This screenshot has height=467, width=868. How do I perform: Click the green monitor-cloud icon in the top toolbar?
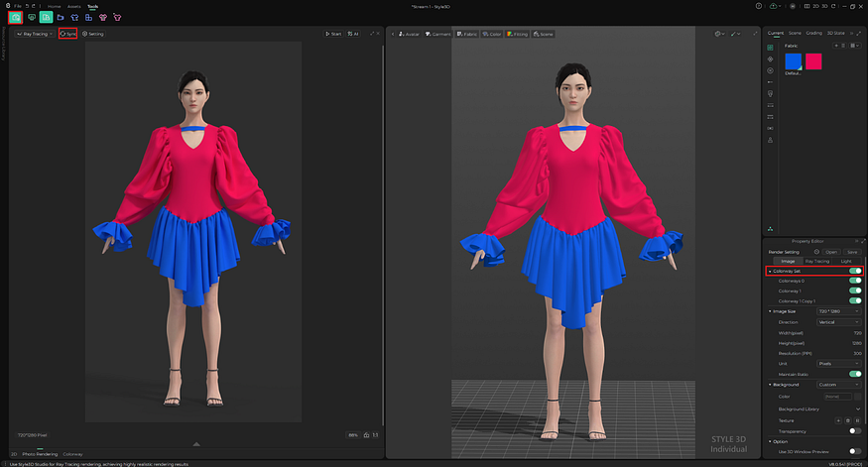click(32, 18)
